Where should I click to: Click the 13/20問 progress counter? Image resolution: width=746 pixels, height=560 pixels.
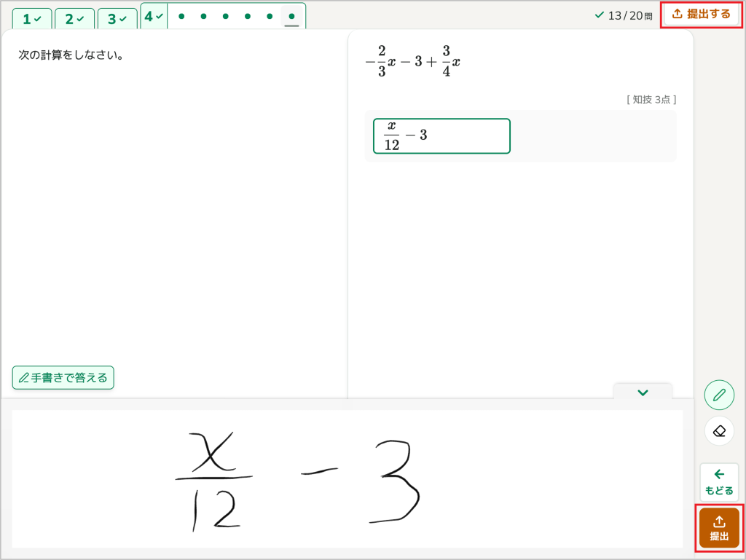[624, 16]
